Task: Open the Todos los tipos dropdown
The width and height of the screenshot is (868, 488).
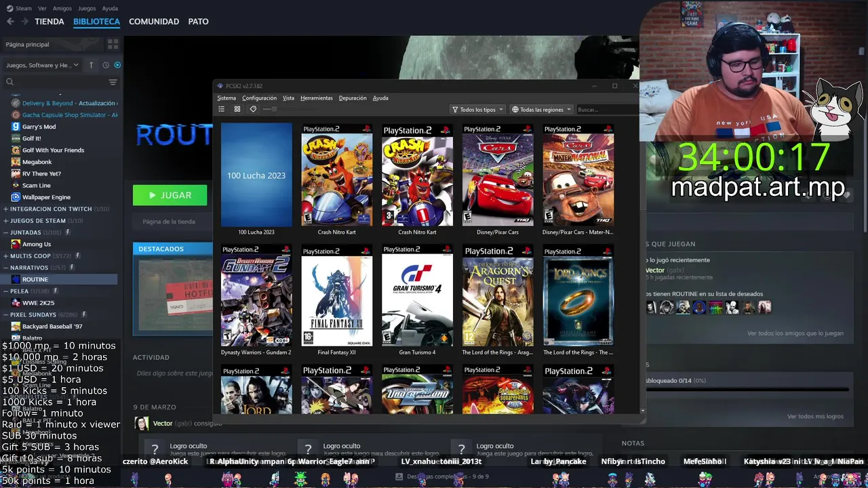Action: click(x=477, y=110)
